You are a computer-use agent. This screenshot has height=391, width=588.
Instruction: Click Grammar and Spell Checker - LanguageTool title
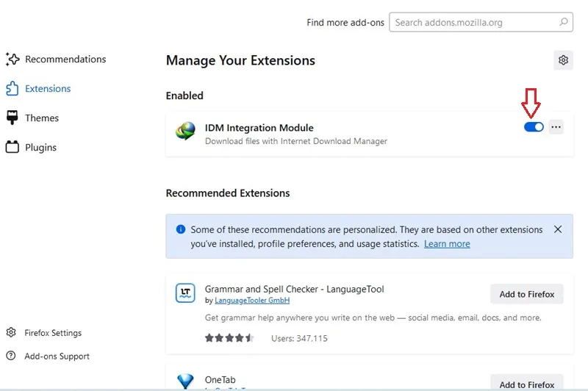click(x=295, y=289)
